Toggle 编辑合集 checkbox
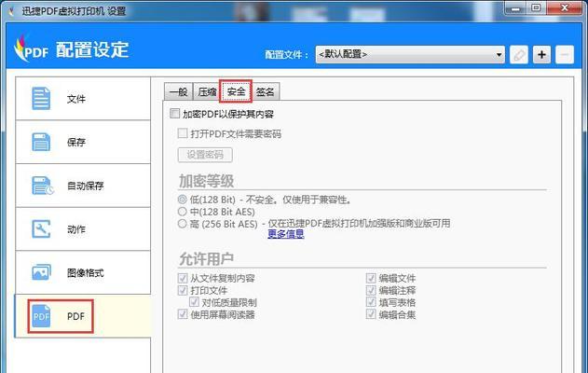 [x=371, y=314]
